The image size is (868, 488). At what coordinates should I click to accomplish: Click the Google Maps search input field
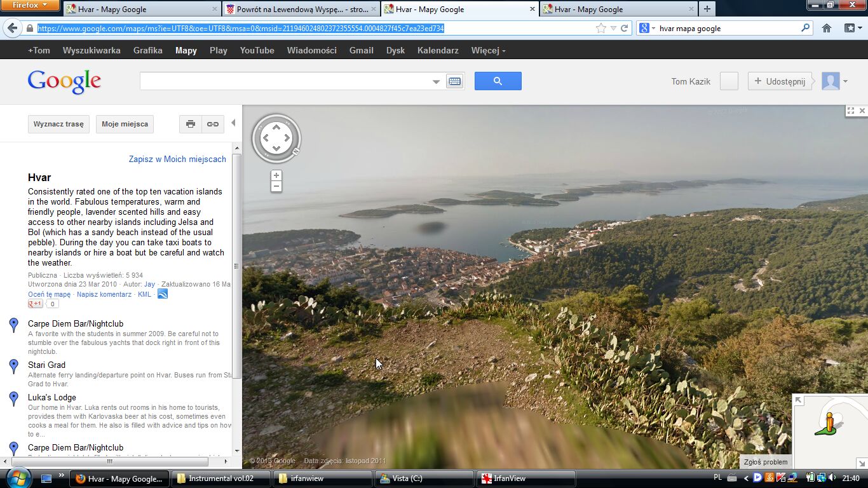point(285,81)
